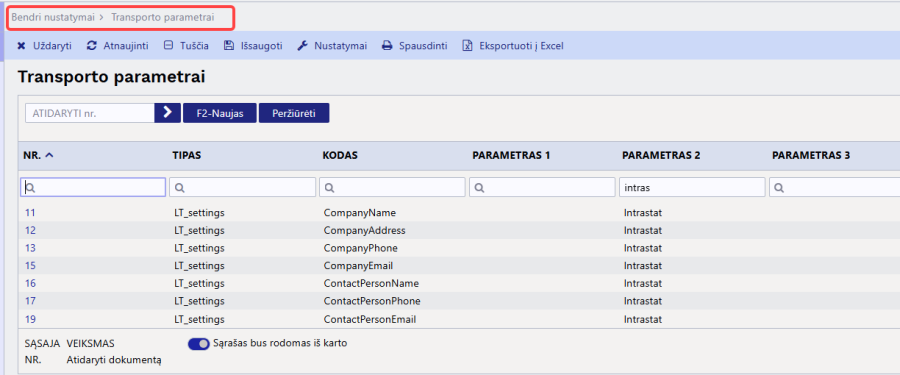Click the arrow button beside ATIDARYTI nr.

[x=168, y=113]
